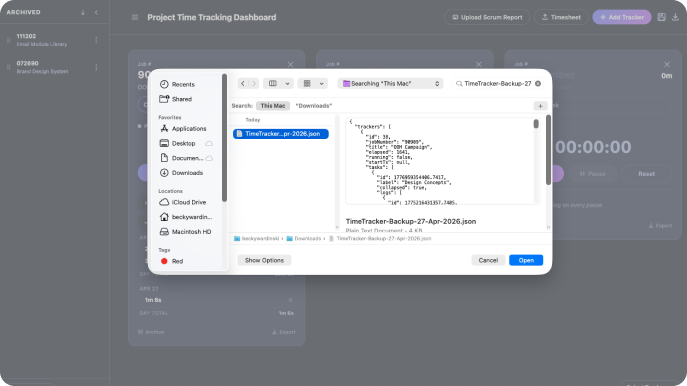Click the download icon in dashboard header

pos(675,17)
